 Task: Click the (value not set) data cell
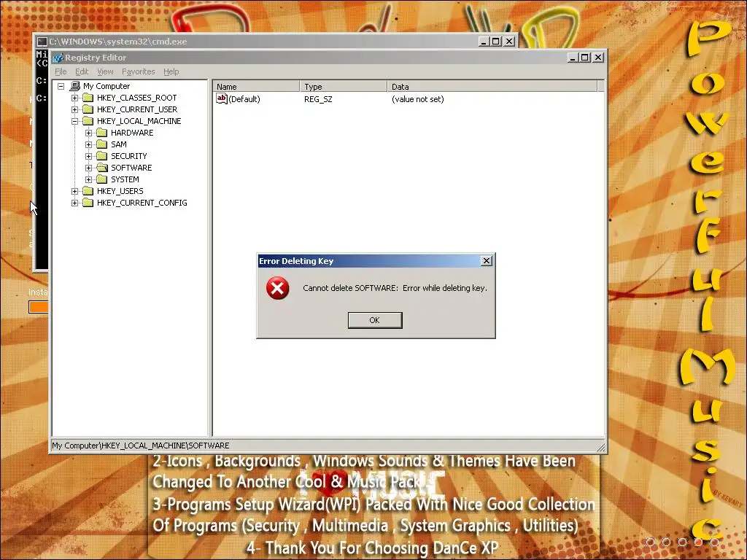tap(418, 99)
